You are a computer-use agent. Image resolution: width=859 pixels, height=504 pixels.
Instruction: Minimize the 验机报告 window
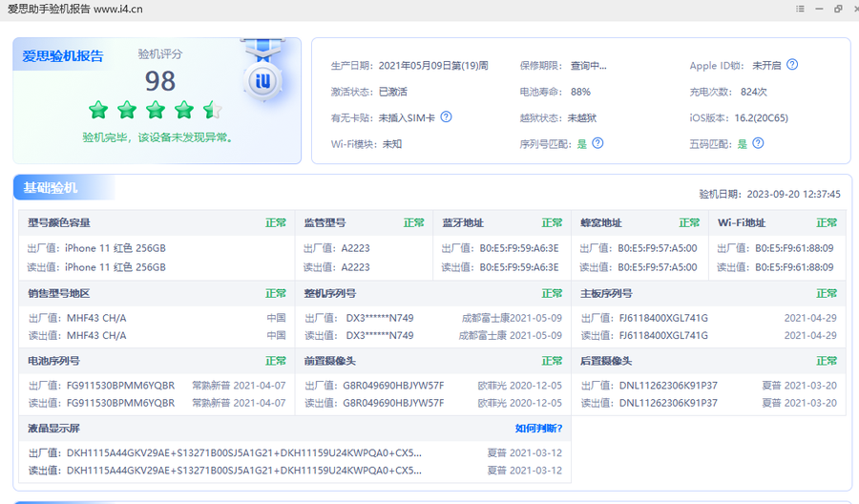point(819,9)
